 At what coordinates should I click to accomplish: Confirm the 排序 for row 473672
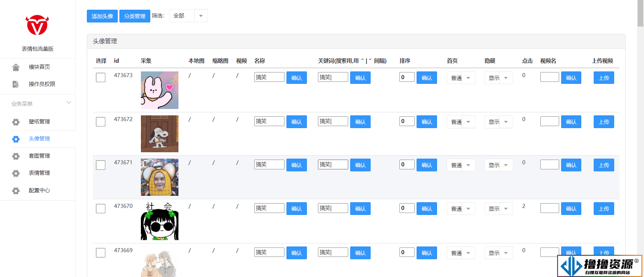pos(427,122)
